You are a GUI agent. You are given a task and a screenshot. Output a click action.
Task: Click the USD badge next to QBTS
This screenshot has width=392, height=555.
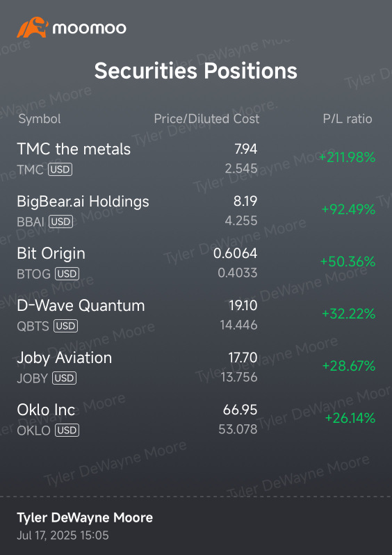point(65,325)
